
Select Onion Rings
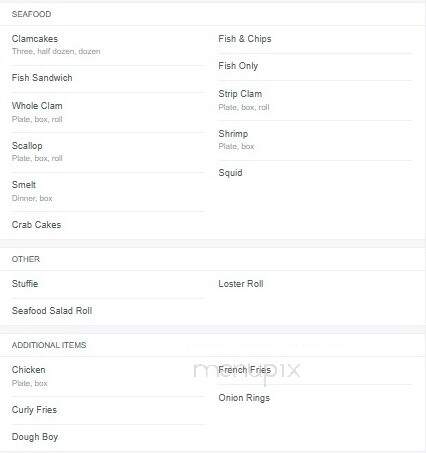coord(244,398)
